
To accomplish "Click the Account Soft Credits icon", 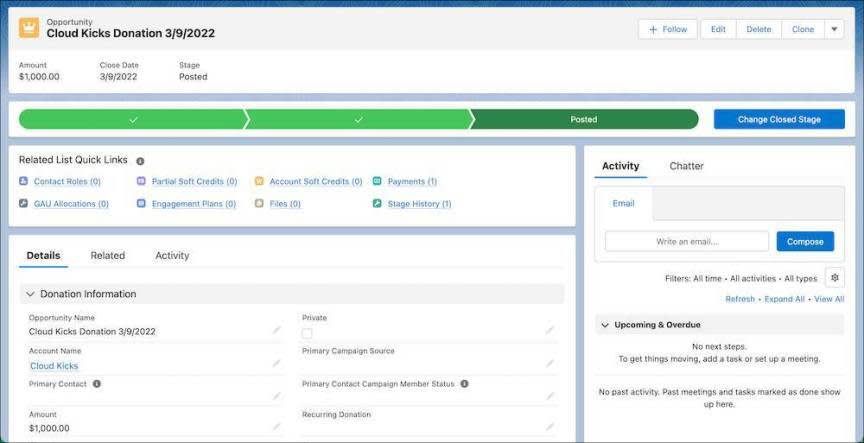I will click(x=259, y=181).
